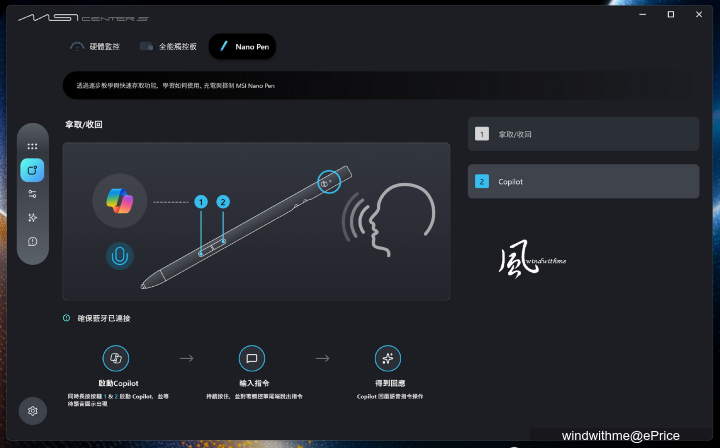Click the talking head voice illustration
The height and width of the screenshot is (448, 720).
(388, 219)
